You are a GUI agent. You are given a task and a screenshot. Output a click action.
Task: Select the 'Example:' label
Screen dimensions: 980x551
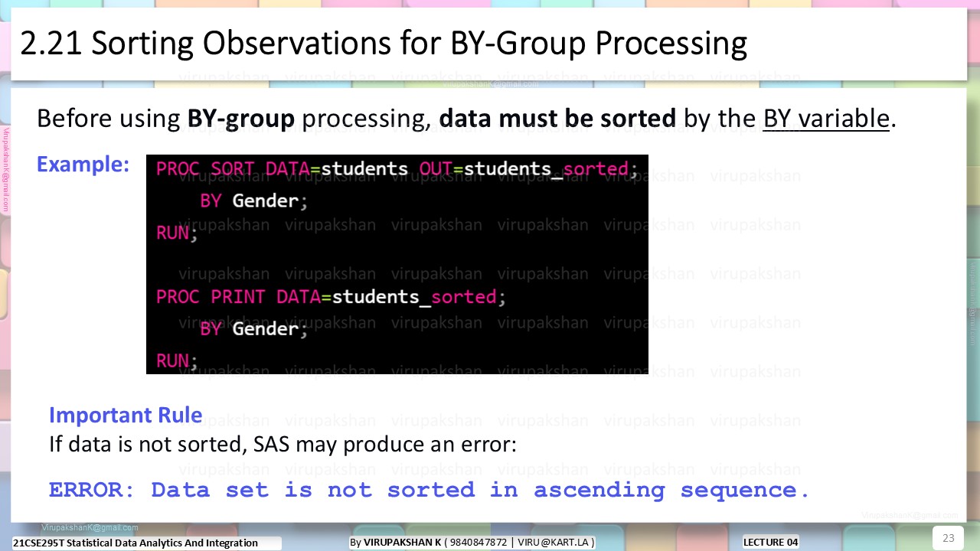tap(83, 165)
